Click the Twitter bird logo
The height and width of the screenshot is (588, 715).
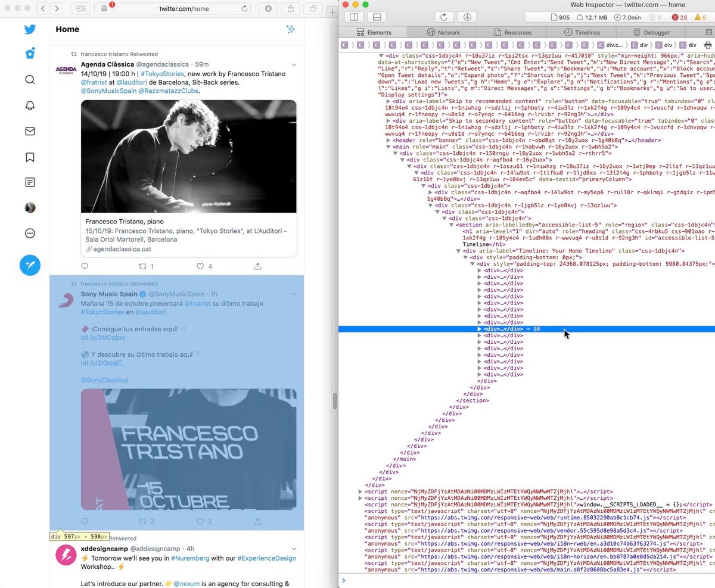(30, 29)
